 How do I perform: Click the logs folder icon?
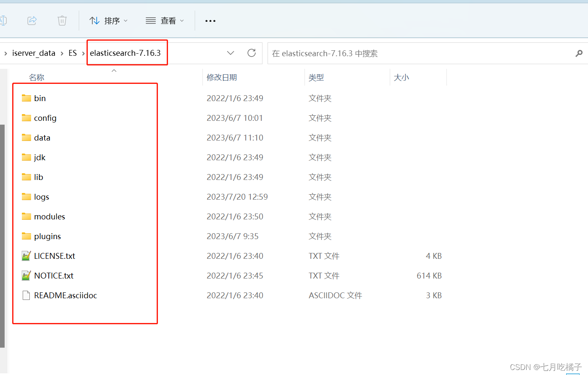point(26,196)
